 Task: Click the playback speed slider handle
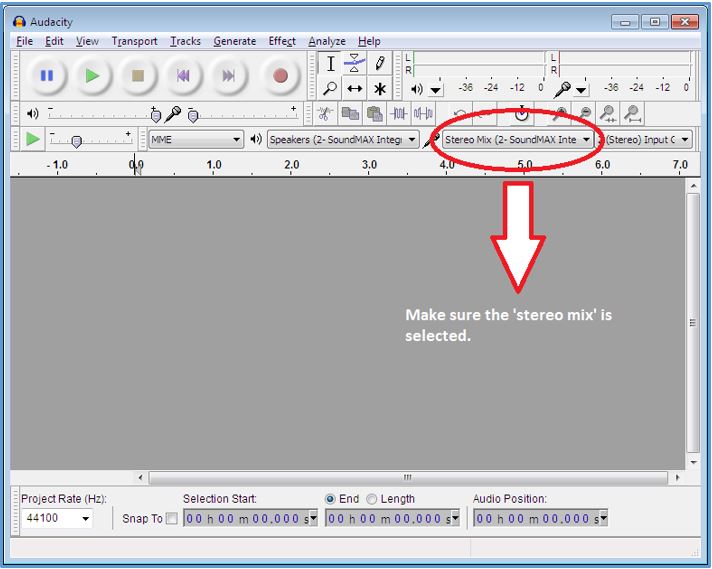coord(77,142)
